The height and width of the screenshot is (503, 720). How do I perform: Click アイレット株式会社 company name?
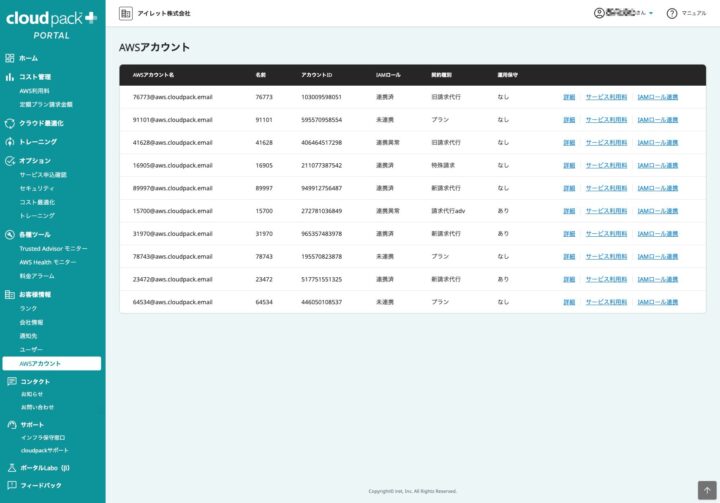tap(163, 13)
